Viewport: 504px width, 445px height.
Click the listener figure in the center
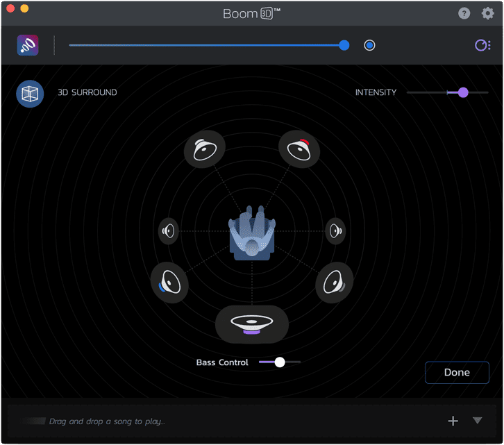252,233
